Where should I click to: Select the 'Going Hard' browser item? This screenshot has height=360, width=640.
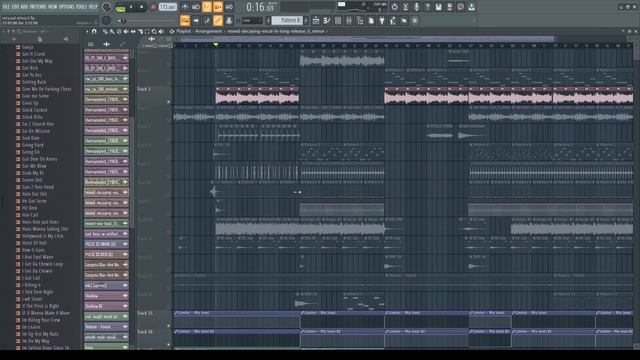click(33, 145)
